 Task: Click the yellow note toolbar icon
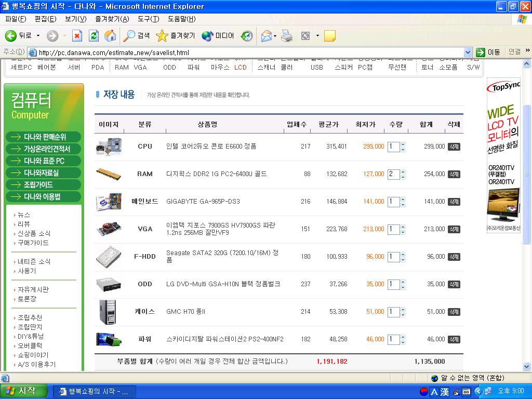tap(330, 36)
